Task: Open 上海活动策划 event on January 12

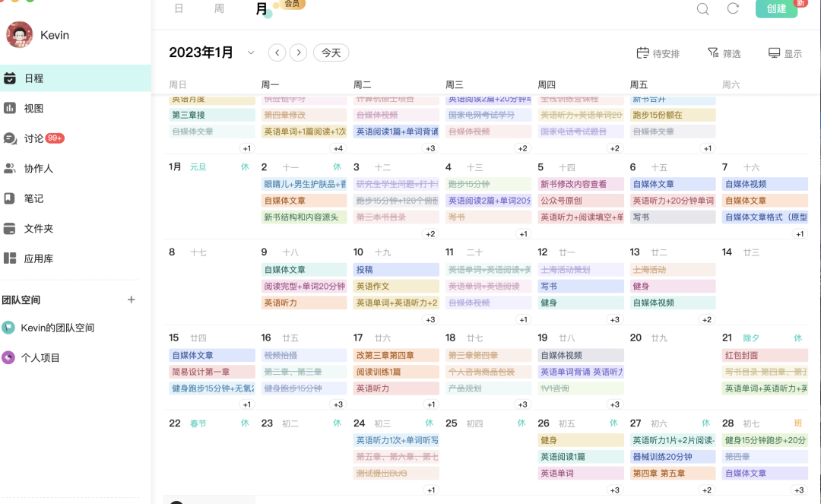Action: click(581, 270)
